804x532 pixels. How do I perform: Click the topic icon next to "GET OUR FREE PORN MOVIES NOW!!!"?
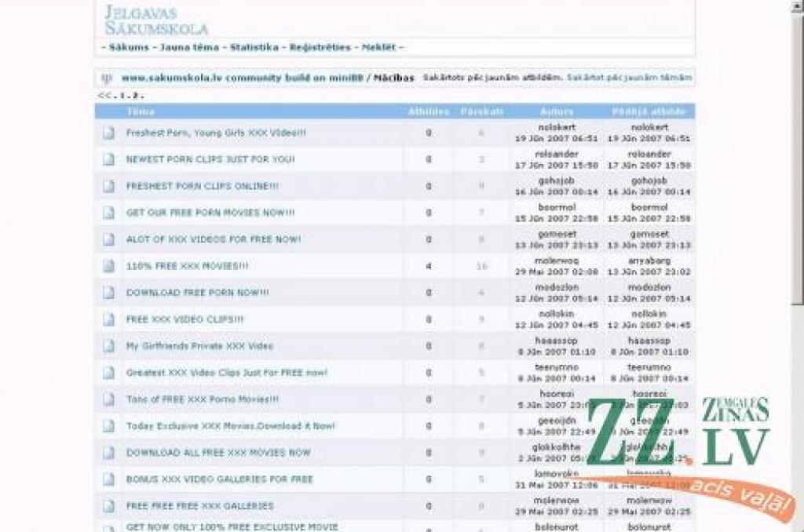click(x=110, y=213)
